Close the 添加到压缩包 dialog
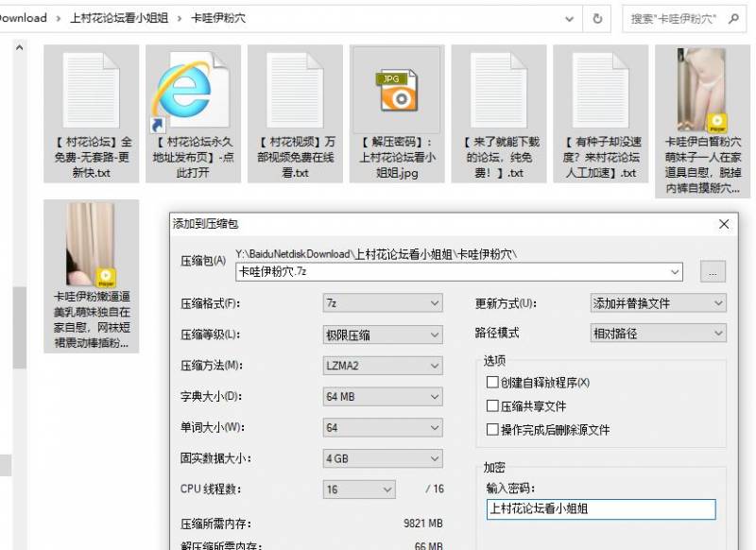 [x=724, y=224]
